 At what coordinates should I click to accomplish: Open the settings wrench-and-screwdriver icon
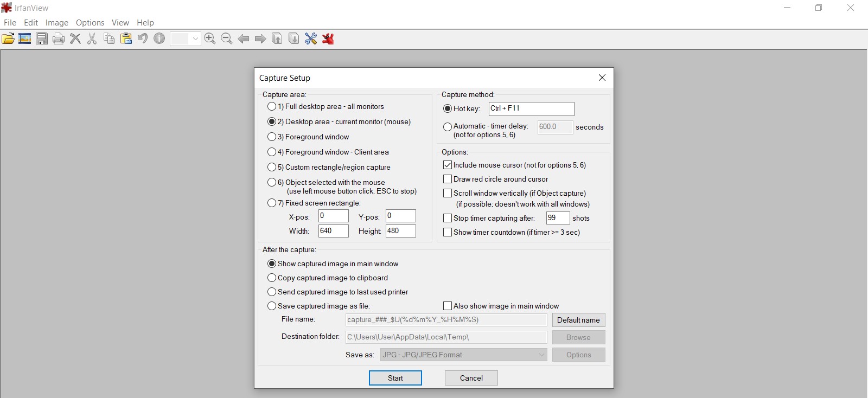[x=311, y=38]
